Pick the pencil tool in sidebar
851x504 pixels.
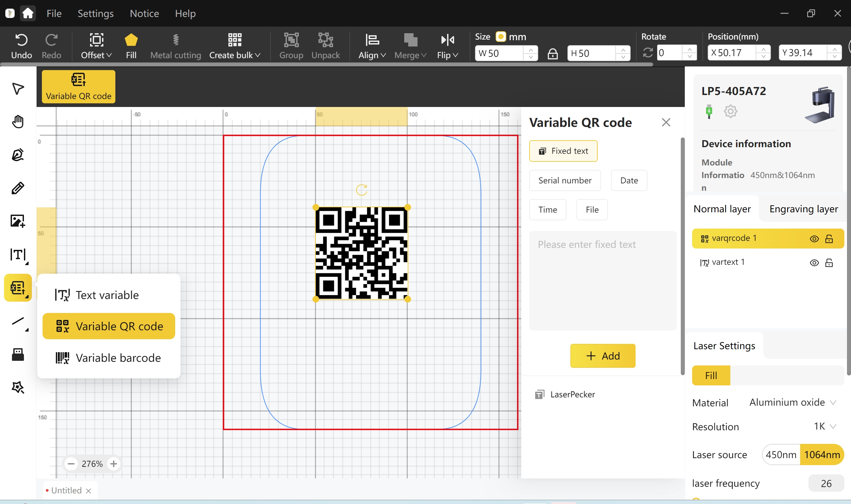tap(18, 188)
